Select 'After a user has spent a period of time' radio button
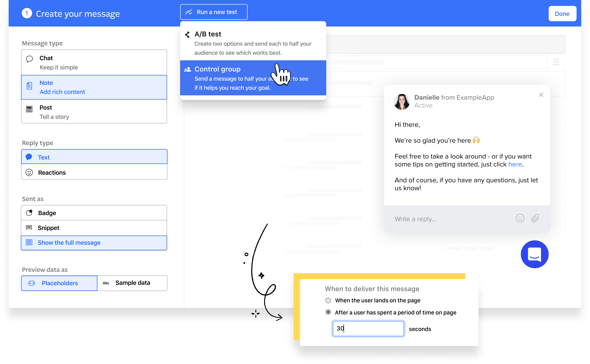Image resolution: width=590 pixels, height=364 pixels. (x=328, y=312)
